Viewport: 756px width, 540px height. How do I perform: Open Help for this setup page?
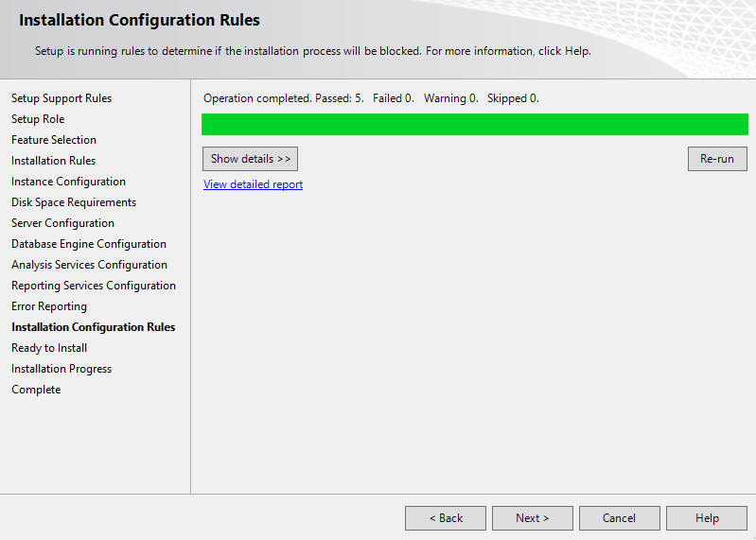[x=706, y=518]
